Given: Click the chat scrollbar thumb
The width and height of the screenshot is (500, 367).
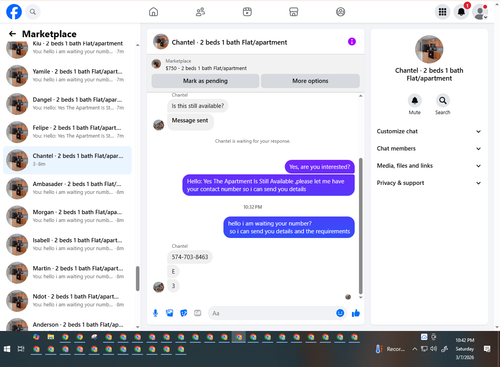Looking at the screenshot, I should coord(360,226).
